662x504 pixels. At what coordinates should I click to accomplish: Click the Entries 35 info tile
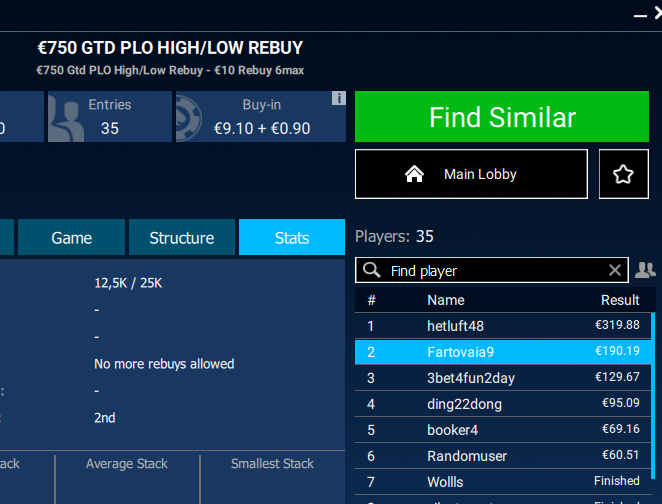(109, 117)
